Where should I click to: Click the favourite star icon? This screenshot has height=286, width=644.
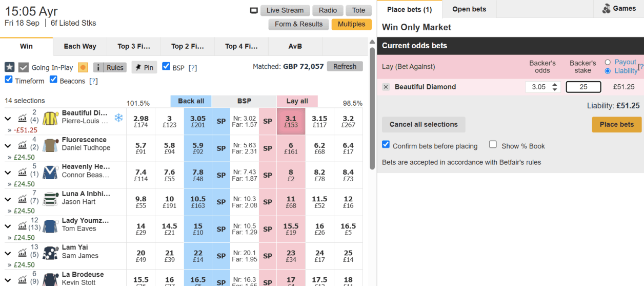click(x=10, y=67)
